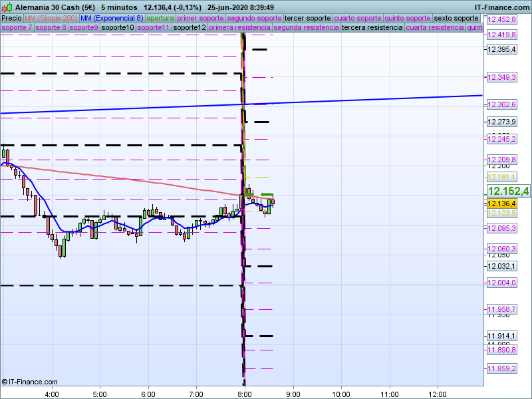Click the cuarta resistencia label
The image size is (532, 399).
coord(435,27)
